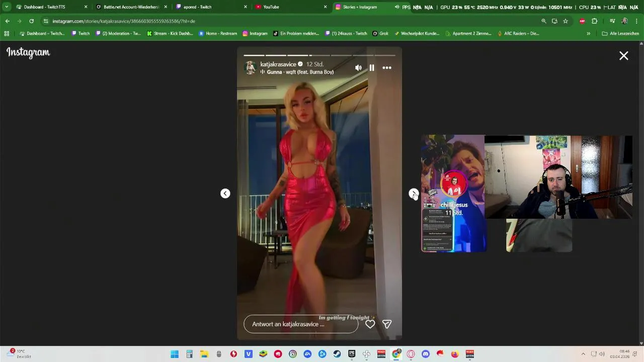This screenshot has height=362, width=644.
Task: Expand the bookmarks overflow chevron
Action: tap(588, 34)
